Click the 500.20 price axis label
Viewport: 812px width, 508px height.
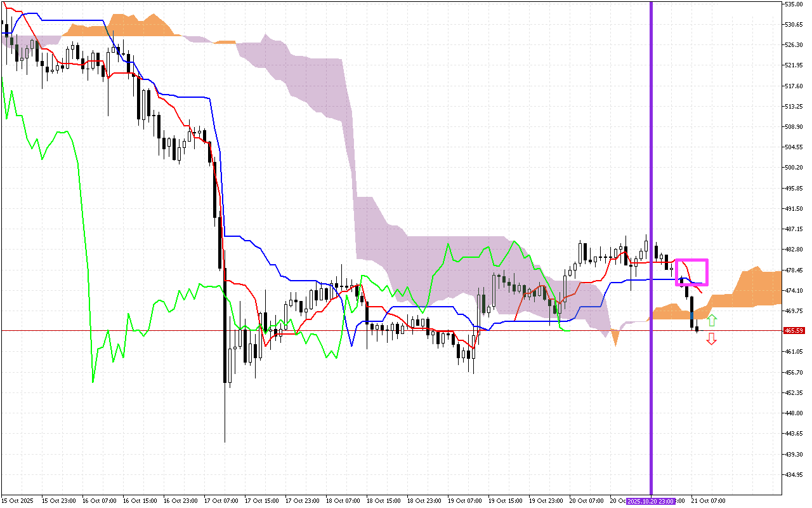(x=794, y=168)
